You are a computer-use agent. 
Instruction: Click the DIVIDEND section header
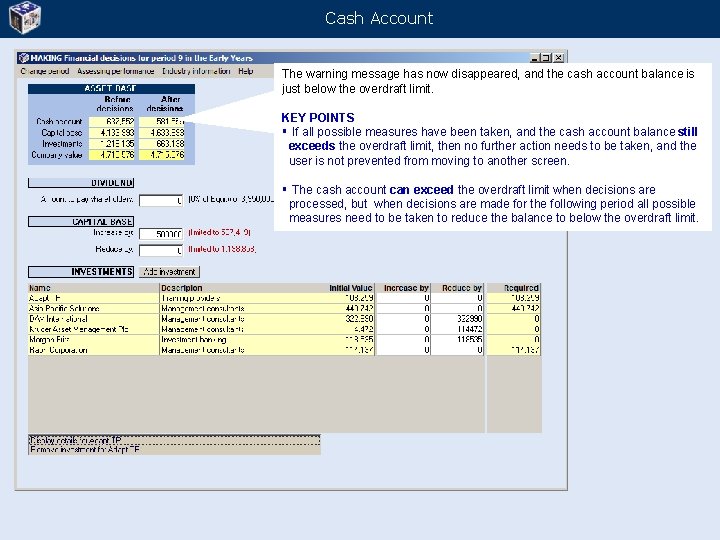coord(81,183)
